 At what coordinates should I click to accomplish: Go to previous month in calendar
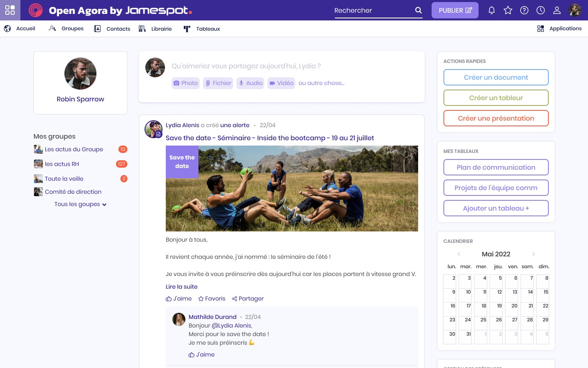(459, 254)
